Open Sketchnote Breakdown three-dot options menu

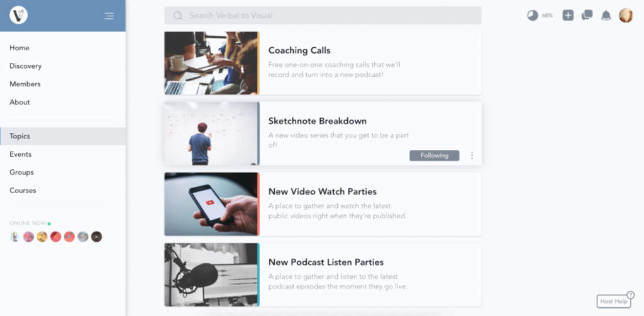pyautogui.click(x=472, y=155)
